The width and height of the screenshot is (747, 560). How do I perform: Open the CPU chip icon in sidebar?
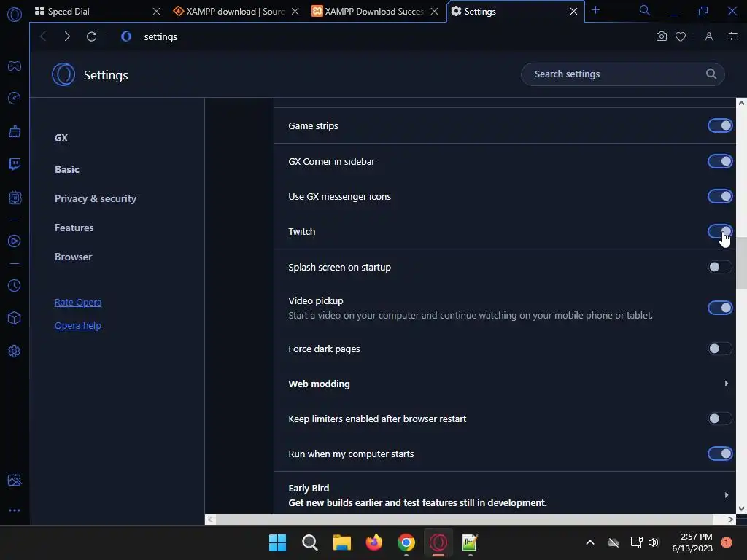15,197
